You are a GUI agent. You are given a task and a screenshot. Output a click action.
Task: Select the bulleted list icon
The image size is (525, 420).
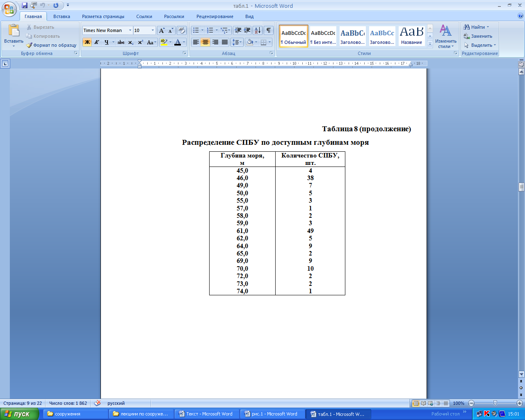pos(196,30)
